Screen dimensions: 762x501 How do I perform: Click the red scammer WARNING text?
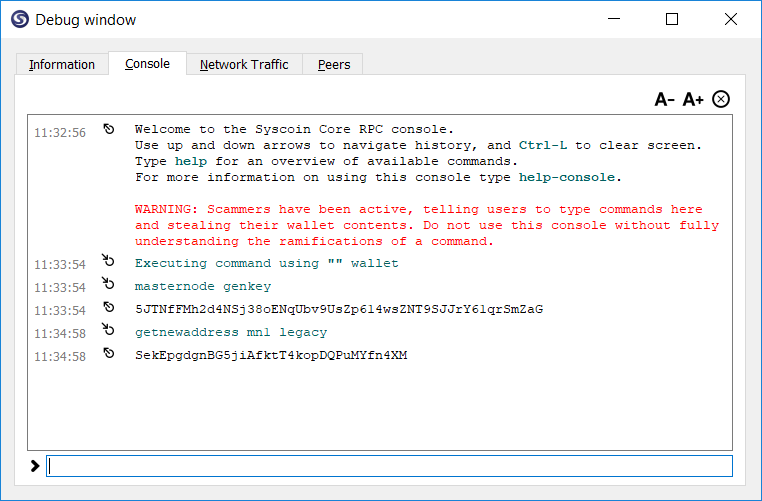point(427,225)
